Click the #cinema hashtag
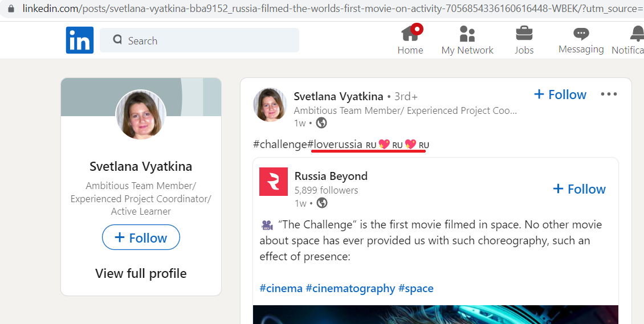 click(281, 288)
